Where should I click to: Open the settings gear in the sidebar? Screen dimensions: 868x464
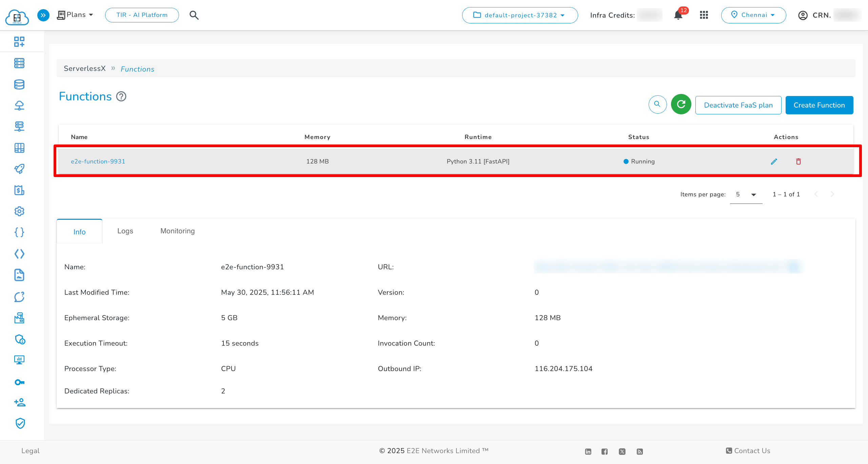pos(19,211)
